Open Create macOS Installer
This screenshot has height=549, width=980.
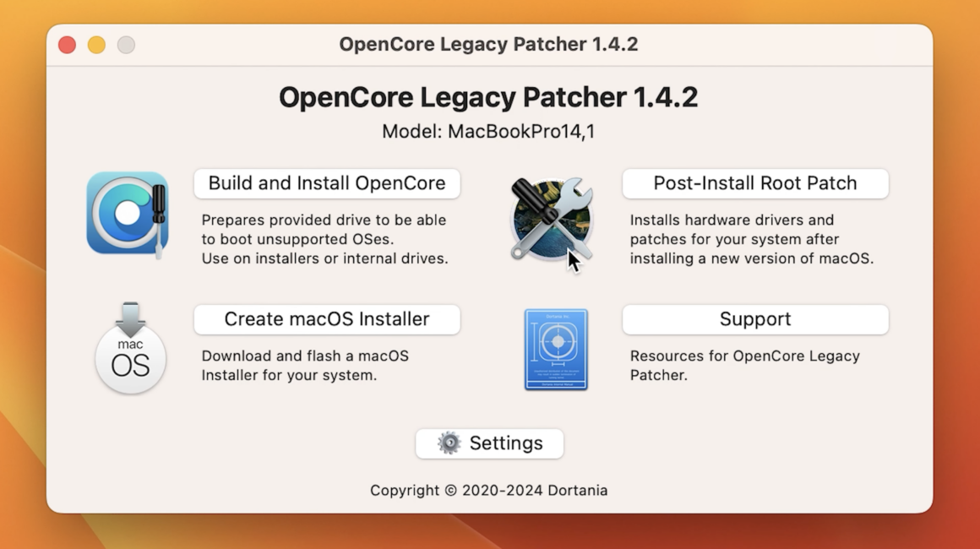click(327, 319)
